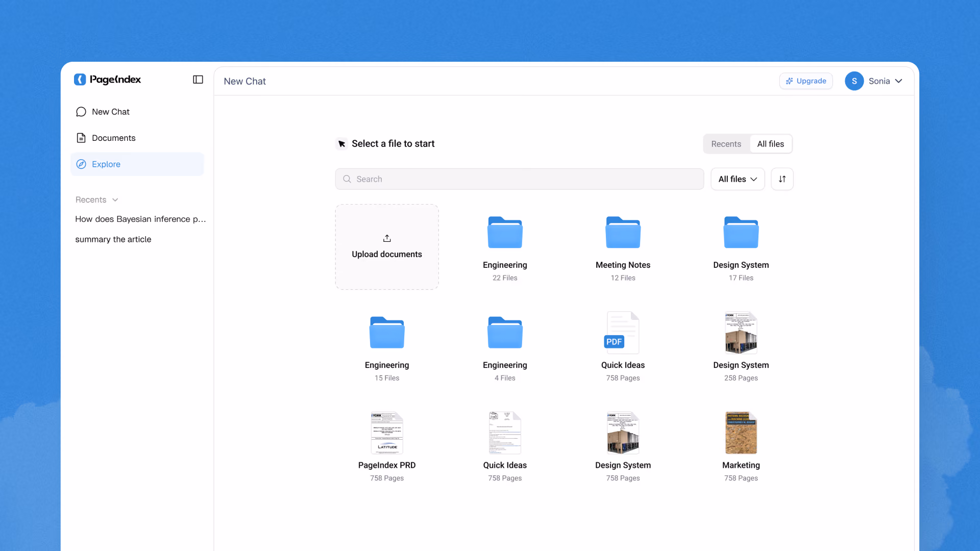Open the All files filter dropdown
The width and height of the screenshot is (980, 551).
[738, 179]
